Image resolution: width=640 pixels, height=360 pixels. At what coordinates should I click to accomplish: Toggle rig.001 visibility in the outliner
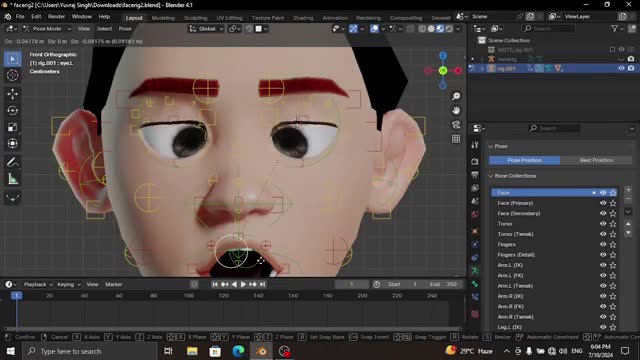click(x=621, y=69)
